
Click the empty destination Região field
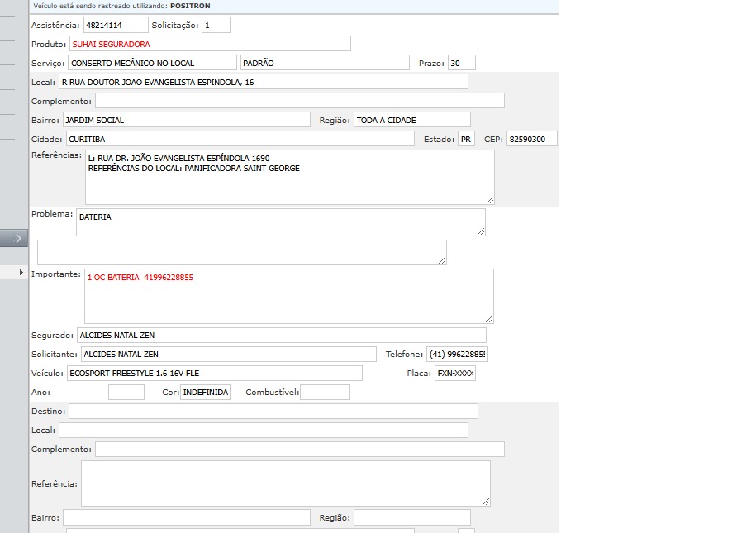[x=412, y=517]
